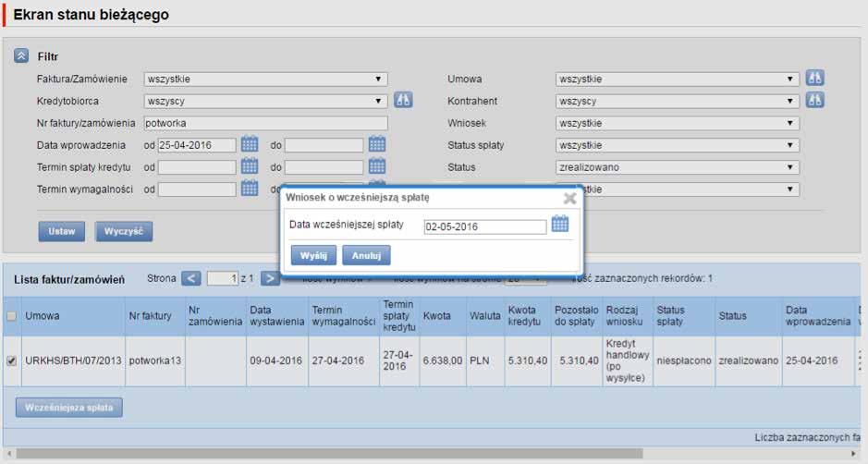This screenshot has height=464, width=868.
Task: Click amount 6.638,00 cell
Action: pos(443,361)
